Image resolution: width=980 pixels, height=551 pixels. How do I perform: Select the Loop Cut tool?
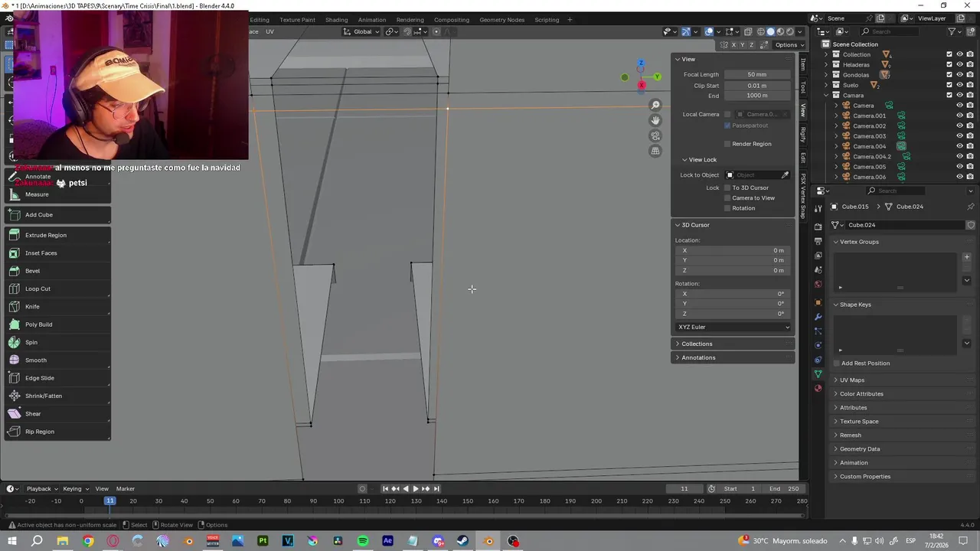pyautogui.click(x=57, y=289)
